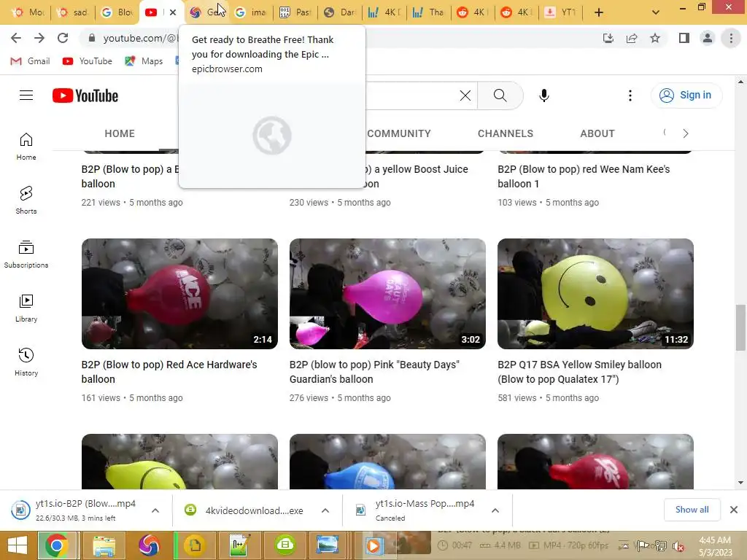The height and width of the screenshot is (560, 747).
Task: Open Chrome profile avatar
Action: point(708,38)
